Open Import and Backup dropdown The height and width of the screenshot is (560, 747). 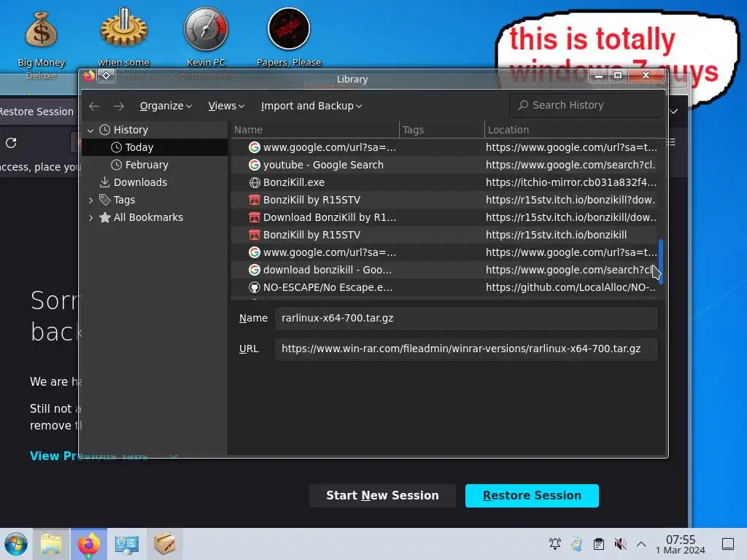[x=311, y=106]
